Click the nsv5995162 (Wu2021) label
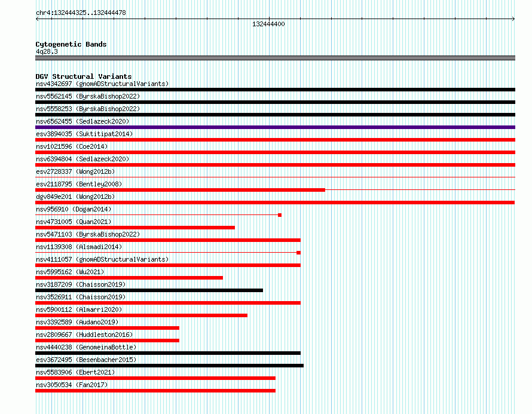This screenshot has height=414, width=532. (x=70, y=272)
